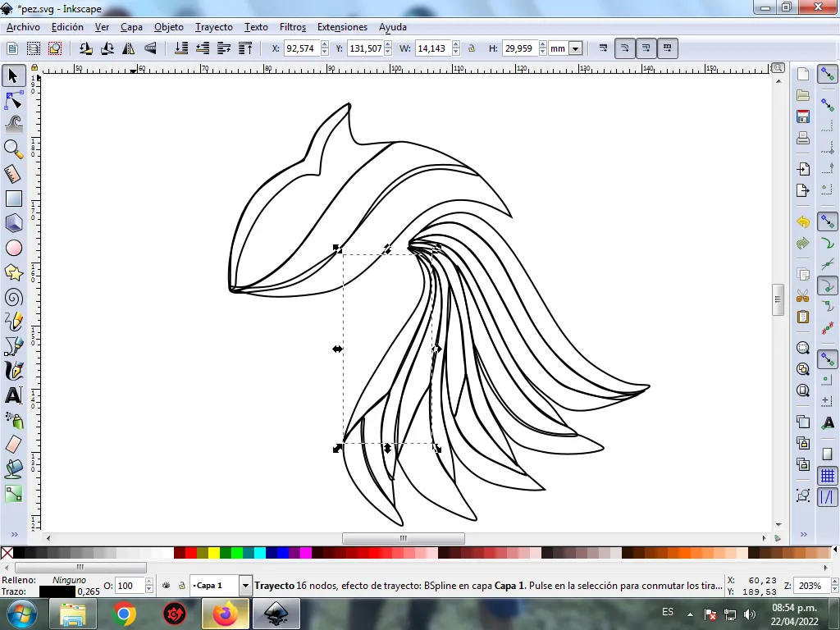Viewport: 840px width, 630px height.
Task: Open the Extensiones menu
Action: pos(342,27)
